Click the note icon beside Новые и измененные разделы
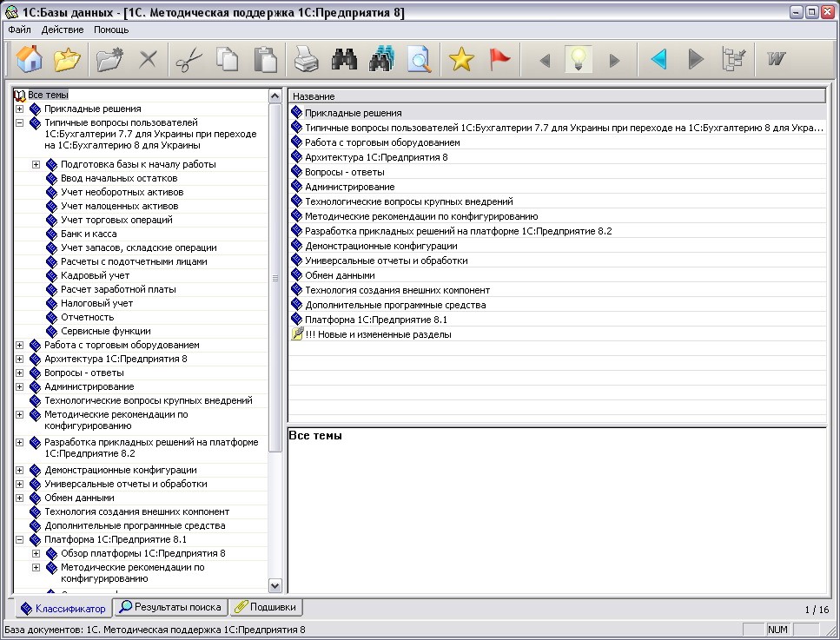 297,334
